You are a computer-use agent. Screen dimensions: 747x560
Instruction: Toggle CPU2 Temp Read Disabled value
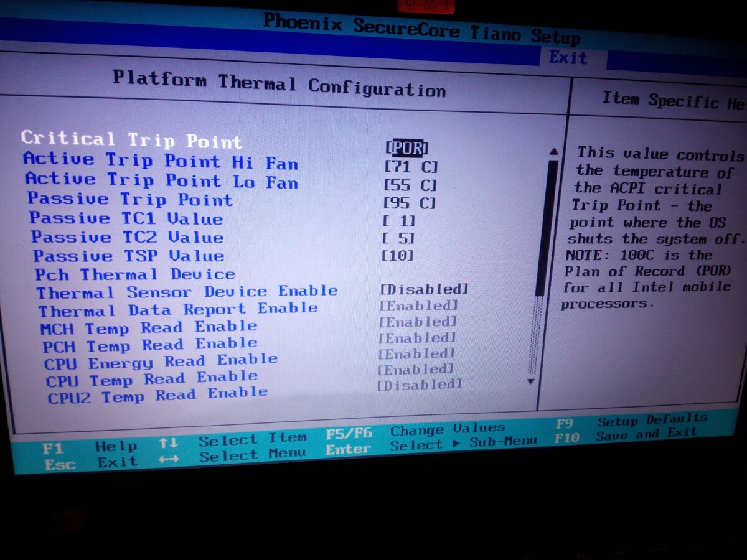[420, 385]
